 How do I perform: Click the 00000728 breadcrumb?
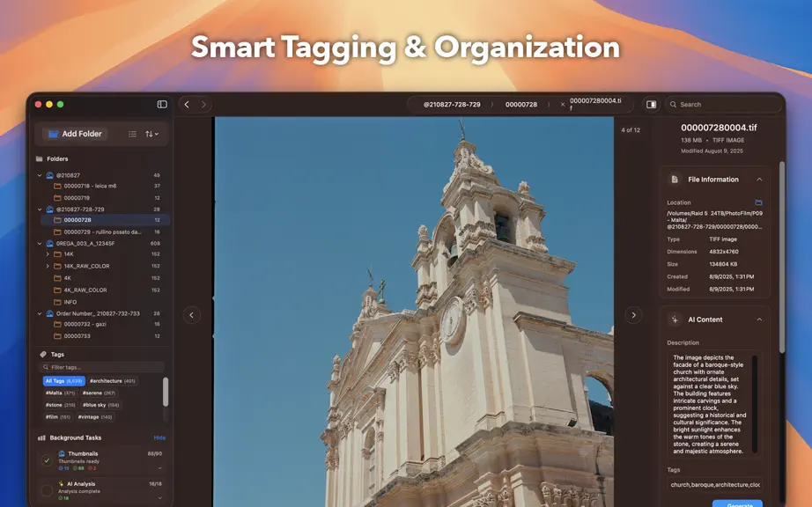pyautogui.click(x=521, y=105)
